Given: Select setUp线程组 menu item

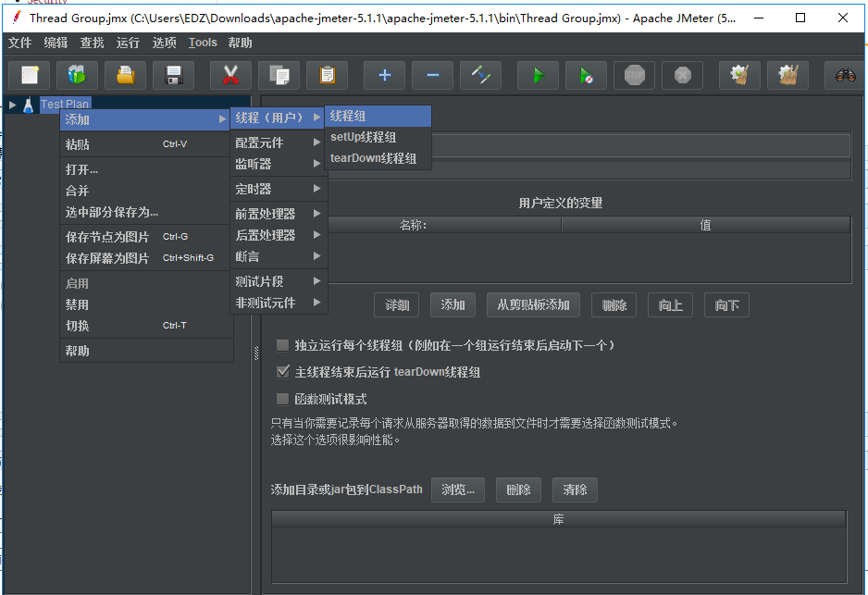Looking at the screenshot, I should [x=378, y=137].
